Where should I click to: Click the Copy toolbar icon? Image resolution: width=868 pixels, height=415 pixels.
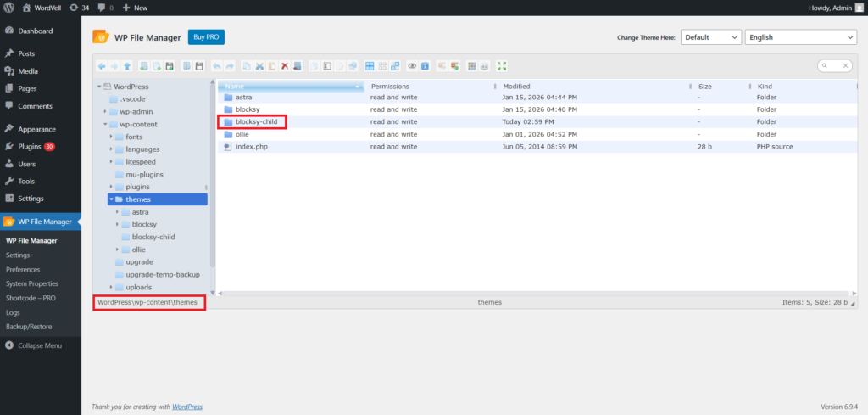click(x=247, y=66)
